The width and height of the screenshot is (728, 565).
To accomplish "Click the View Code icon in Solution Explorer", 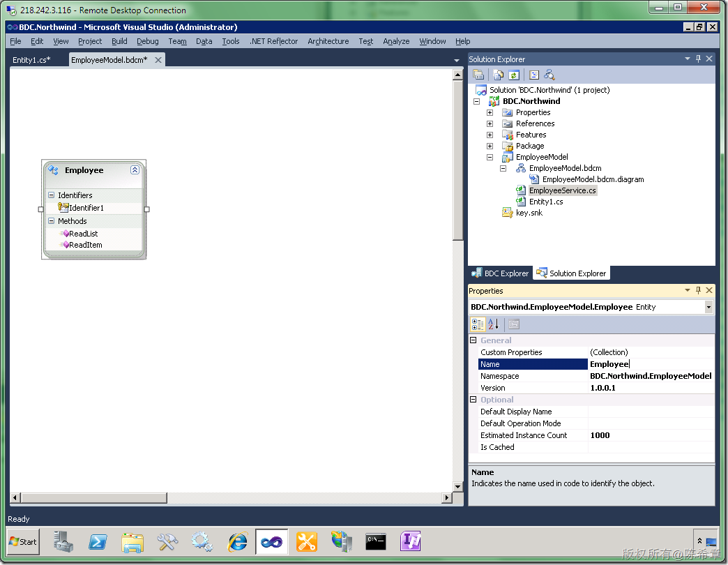I will [x=534, y=75].
